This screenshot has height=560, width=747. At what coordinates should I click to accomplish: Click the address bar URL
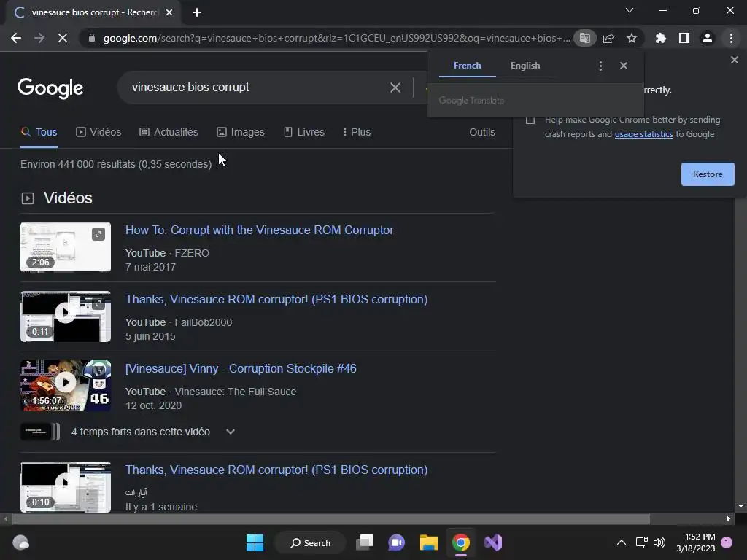(x=336, y=38)
